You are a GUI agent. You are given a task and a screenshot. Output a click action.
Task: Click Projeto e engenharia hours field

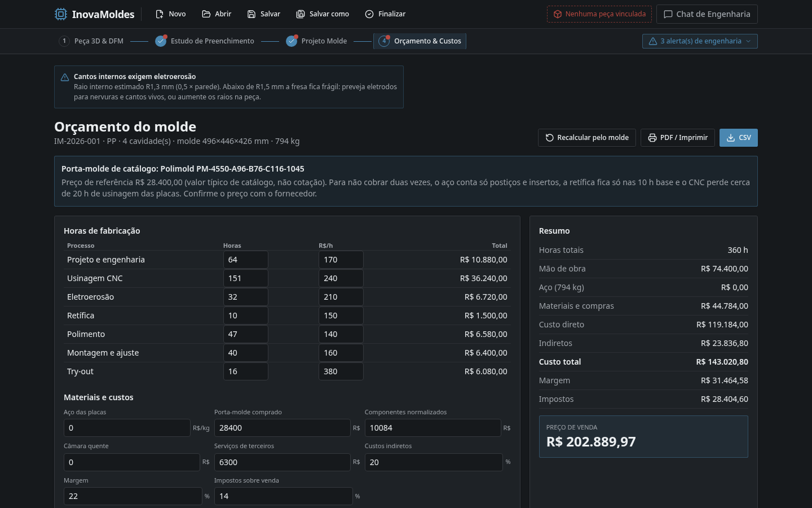[x=245, y=260]
